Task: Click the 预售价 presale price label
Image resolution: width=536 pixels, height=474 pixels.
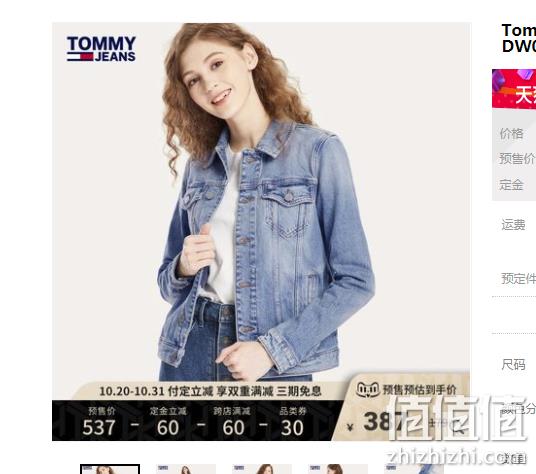Action: (517, 159)
